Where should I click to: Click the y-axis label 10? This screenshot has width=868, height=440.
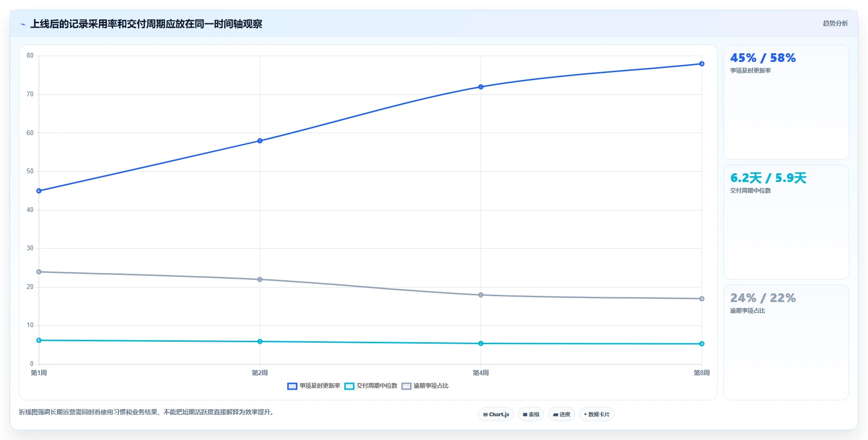pos(30,325)
